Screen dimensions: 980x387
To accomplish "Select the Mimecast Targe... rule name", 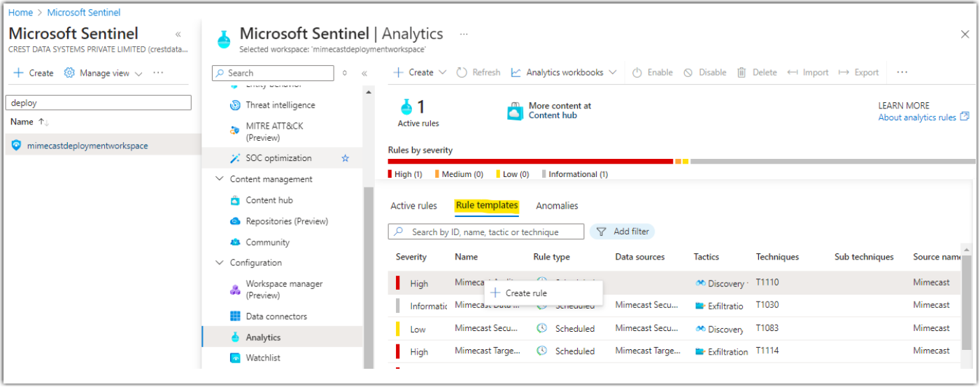I will click(488, 351).
